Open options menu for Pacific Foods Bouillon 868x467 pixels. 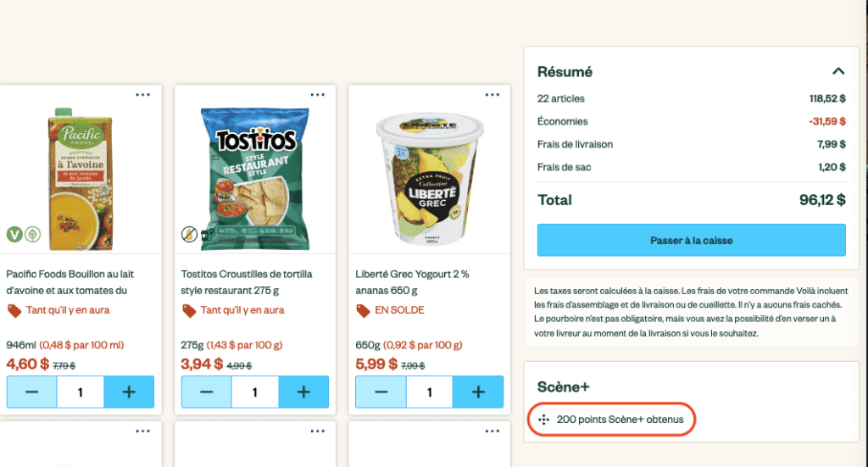coord(143,95)
